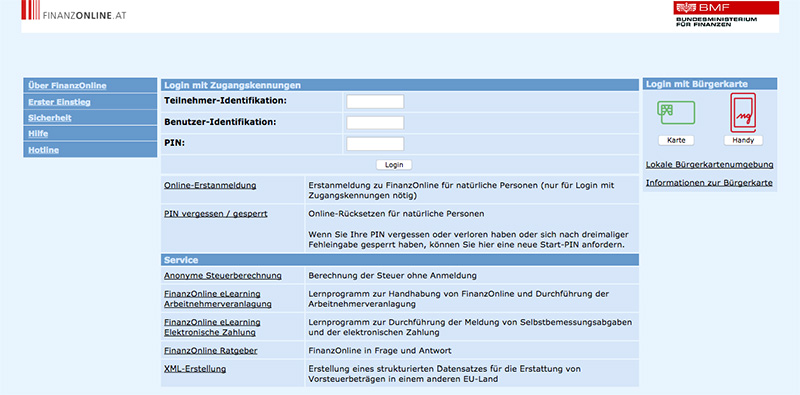Open PIN vergessen / gesperrt link
800x395 pixels.
click(215, 214)
